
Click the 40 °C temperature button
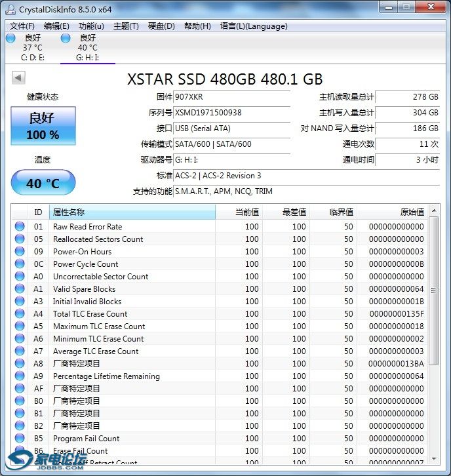tap(43, 183)
